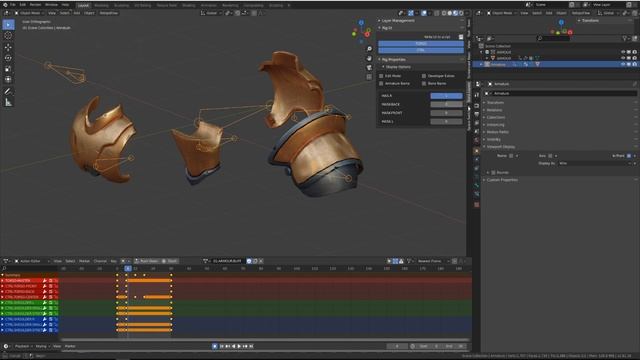Screen dimensions: 640x360
Task: Collapse the Summary channel in Action Editor
Action: [3, 276]
